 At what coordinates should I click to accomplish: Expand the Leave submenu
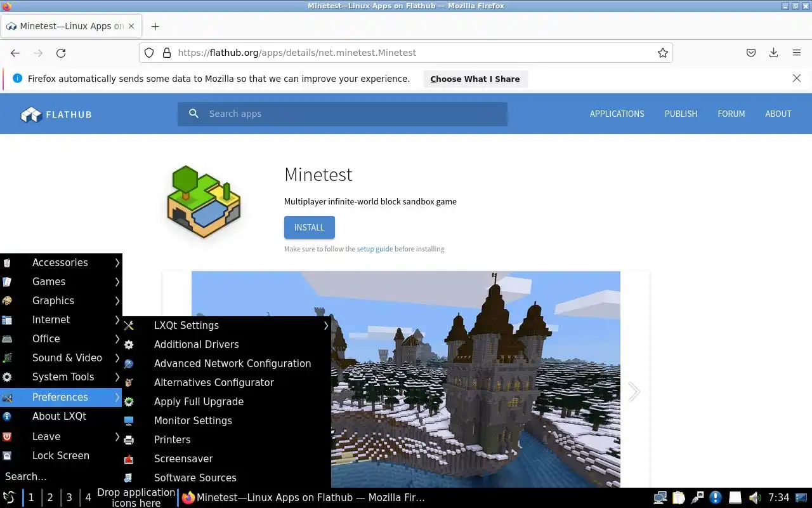point(61,436)
